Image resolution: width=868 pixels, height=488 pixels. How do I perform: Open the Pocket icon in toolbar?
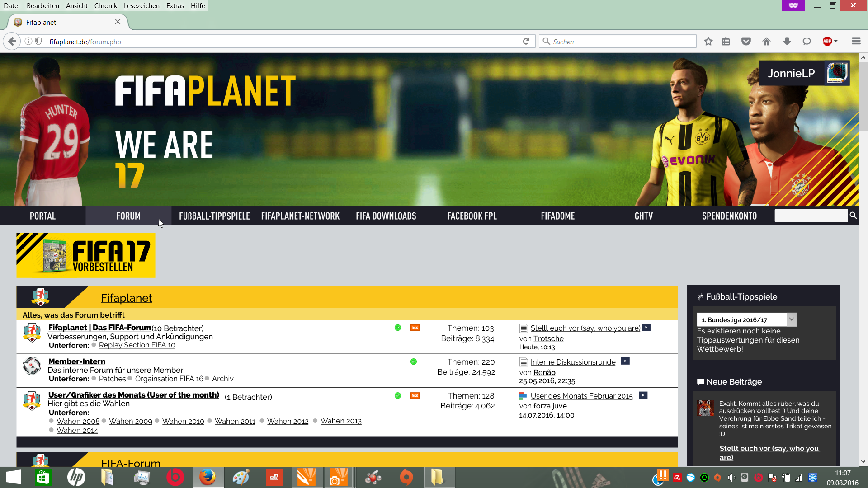(746, 42)
